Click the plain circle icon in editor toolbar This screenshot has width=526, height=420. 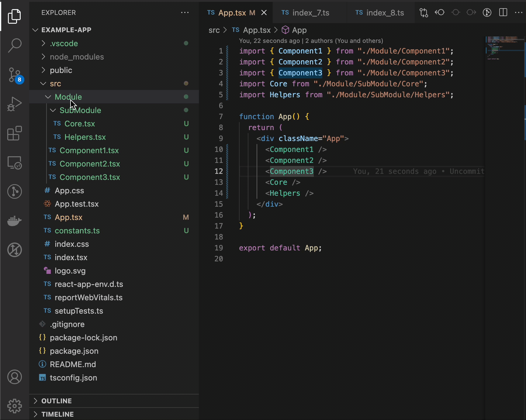pyautogui.click(x=455, y=12)
